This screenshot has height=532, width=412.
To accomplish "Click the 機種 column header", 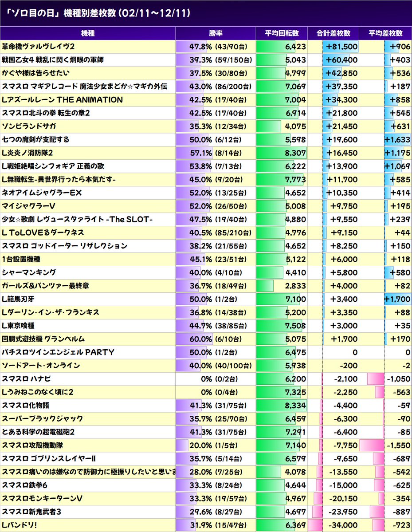I will tap(88, 33).
